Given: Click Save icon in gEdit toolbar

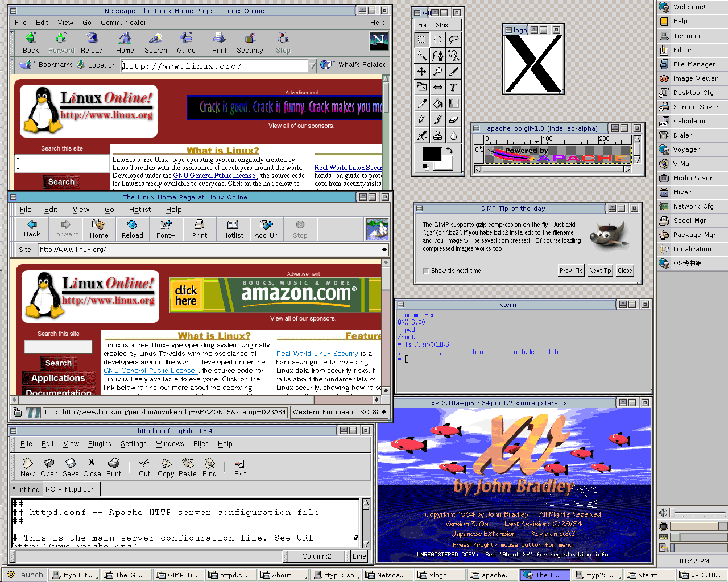Looking at the screenshot, I should point(71,467).
